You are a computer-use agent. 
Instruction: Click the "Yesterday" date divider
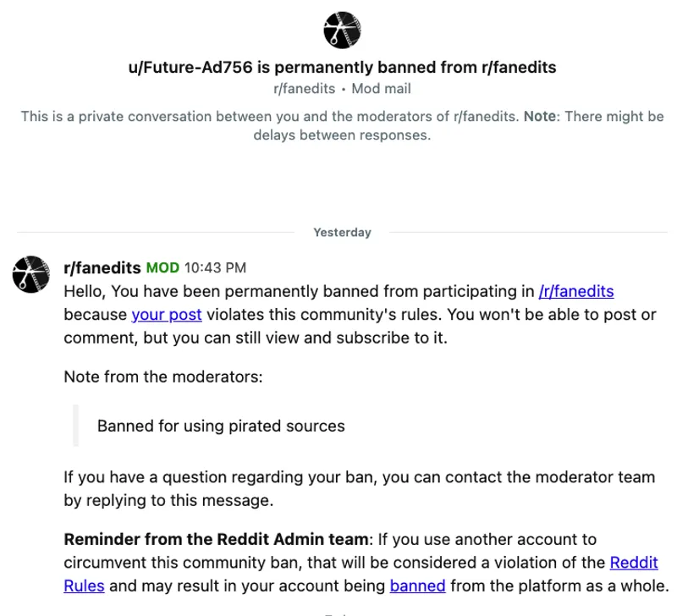pos(342,232)
